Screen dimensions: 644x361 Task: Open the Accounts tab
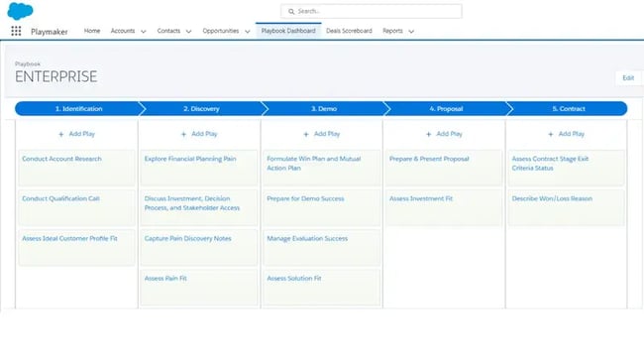coord(123,31)
